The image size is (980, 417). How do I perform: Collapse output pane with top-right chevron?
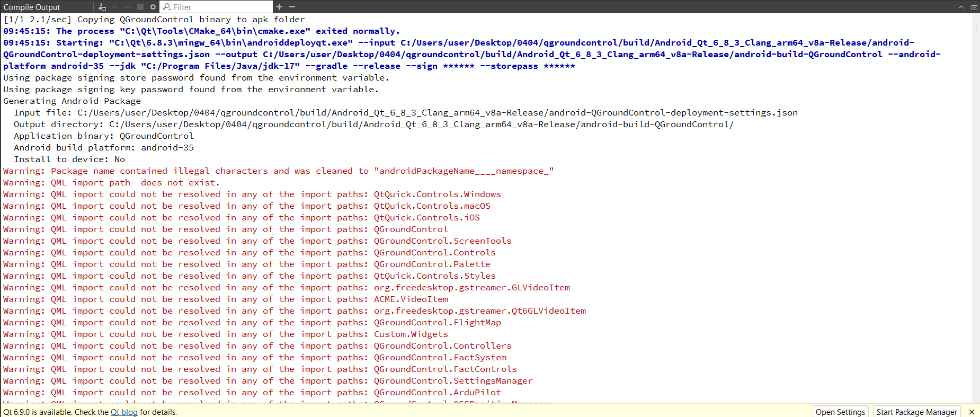coord(961,7)
